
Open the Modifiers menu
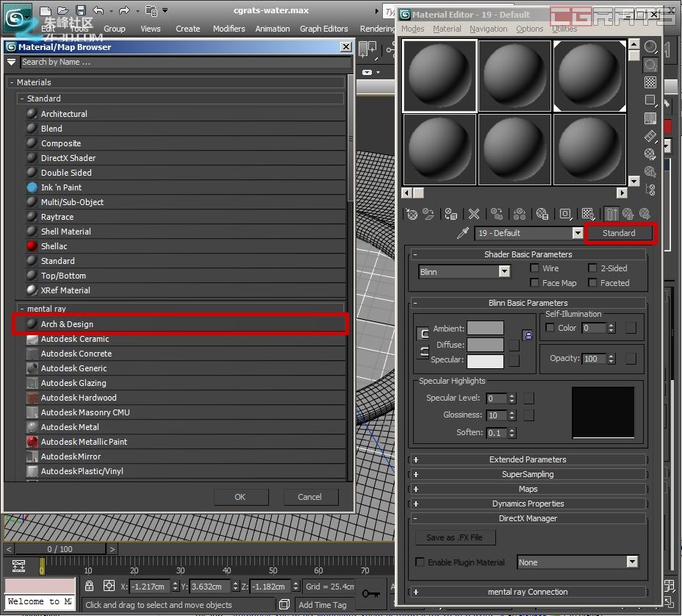pyautogui.click(x=229, y=29)
